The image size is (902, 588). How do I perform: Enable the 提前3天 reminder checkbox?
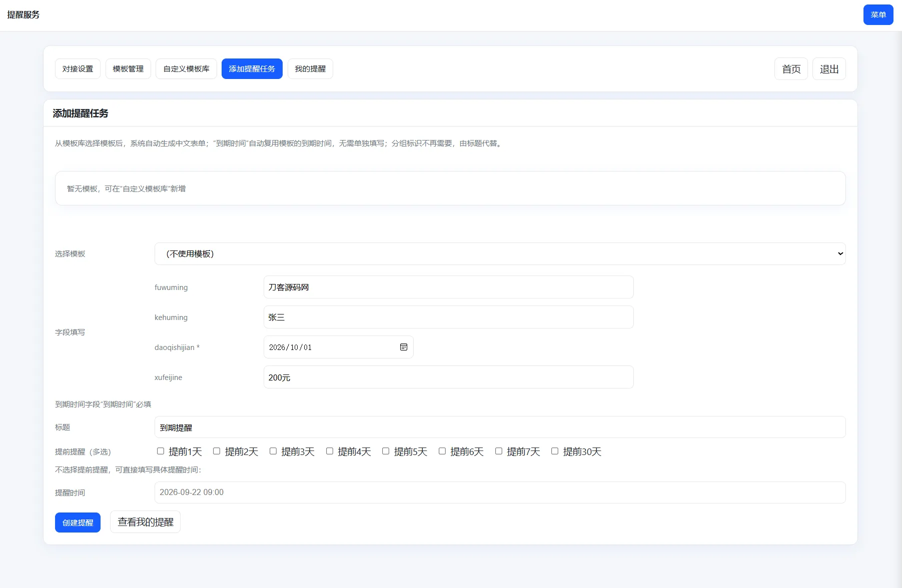pos(273,451)
